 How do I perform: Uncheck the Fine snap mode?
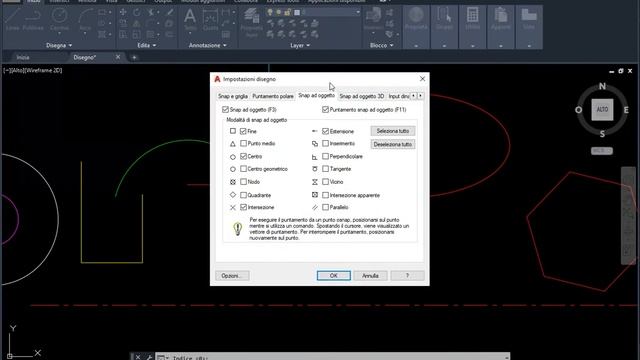click(x=243, y=131)
